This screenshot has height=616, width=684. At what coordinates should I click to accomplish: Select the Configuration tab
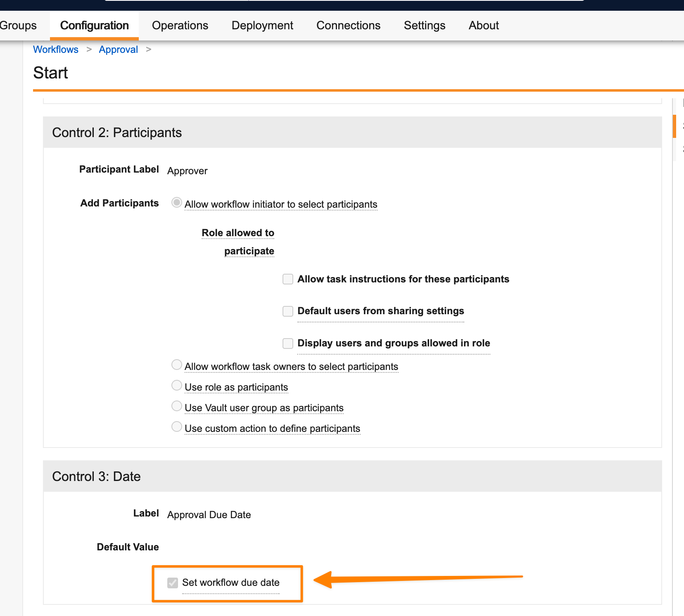click(x=94, y=26)
